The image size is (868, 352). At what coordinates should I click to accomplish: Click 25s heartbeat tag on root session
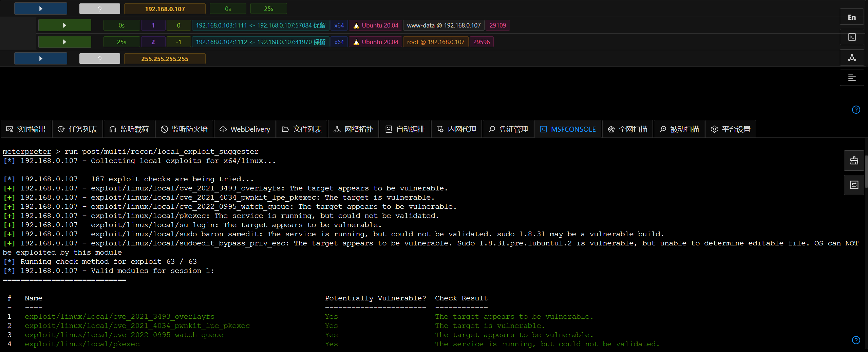tap(121, 42)
